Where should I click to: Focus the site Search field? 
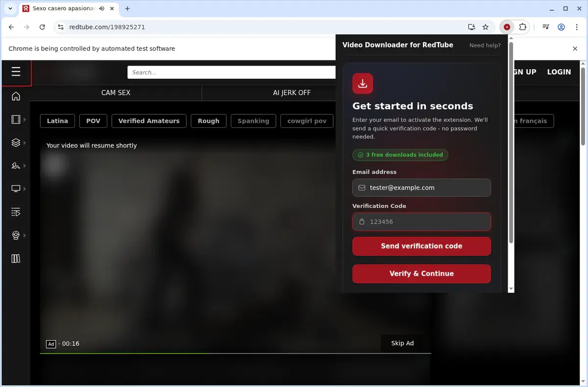[x=231, y=73]
